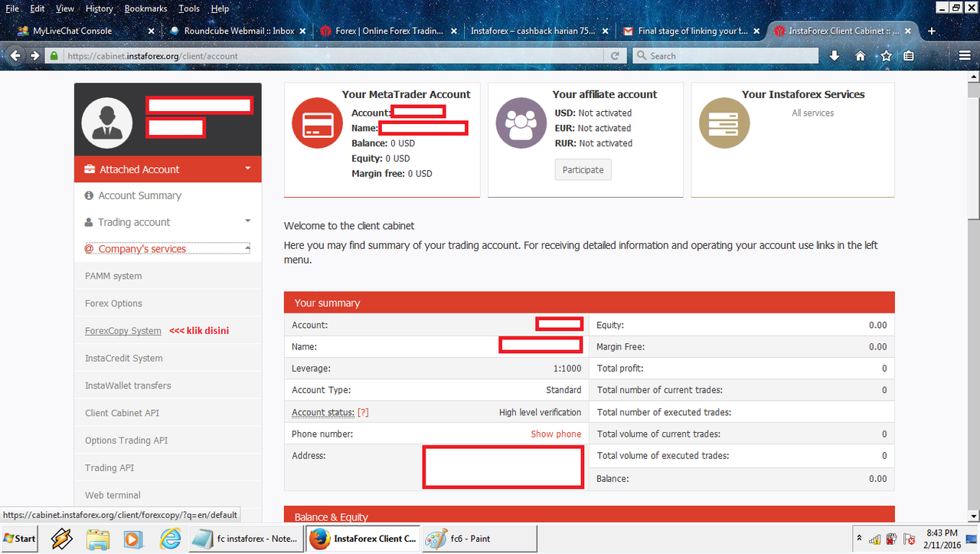Show hidden system tray icons arrow

point(859,539)
